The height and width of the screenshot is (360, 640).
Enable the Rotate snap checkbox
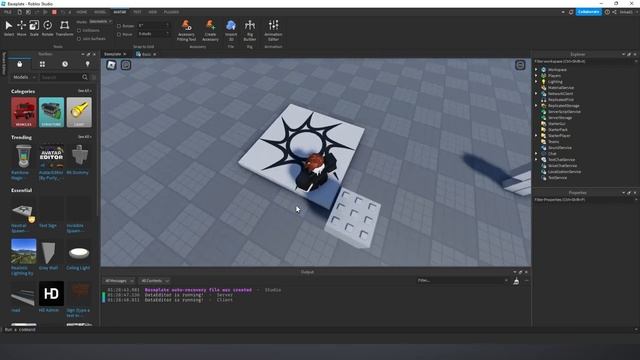(x=119, y=26)
